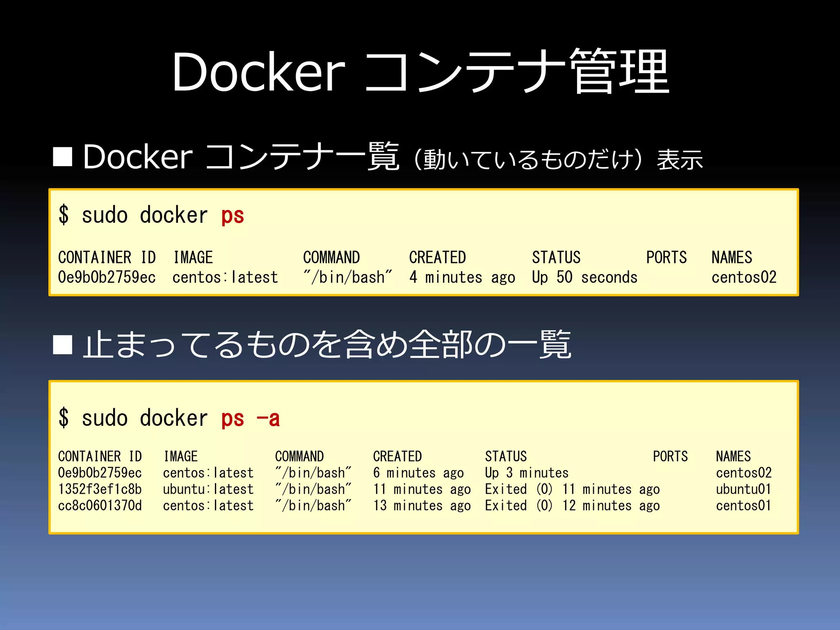
Task: Click 'PORTS' header in the first table
Action: click(x=666, y=258)
